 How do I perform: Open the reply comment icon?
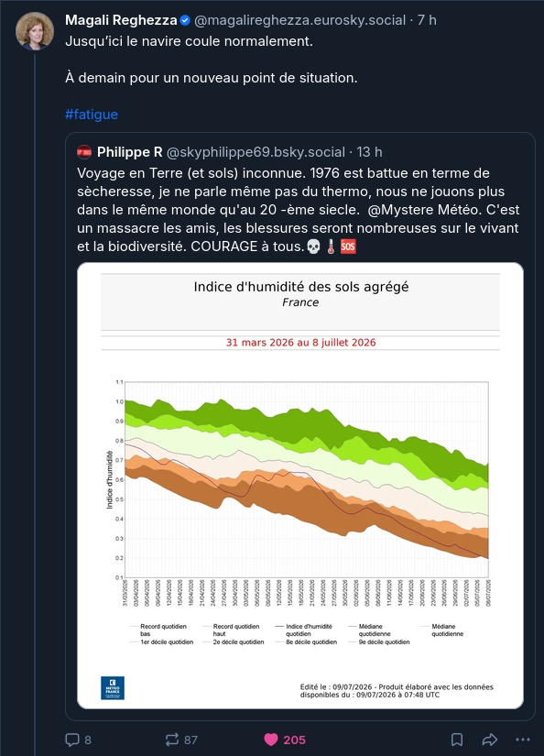point(72,740)
